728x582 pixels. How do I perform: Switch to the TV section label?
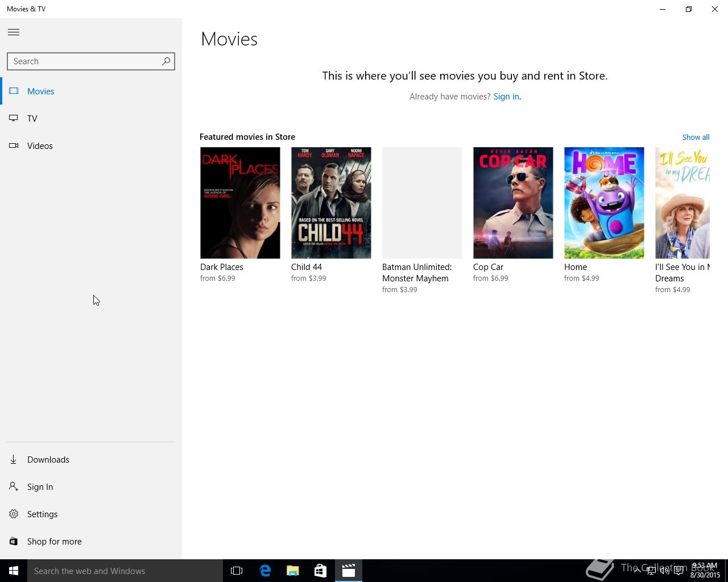tap(32, 119)
